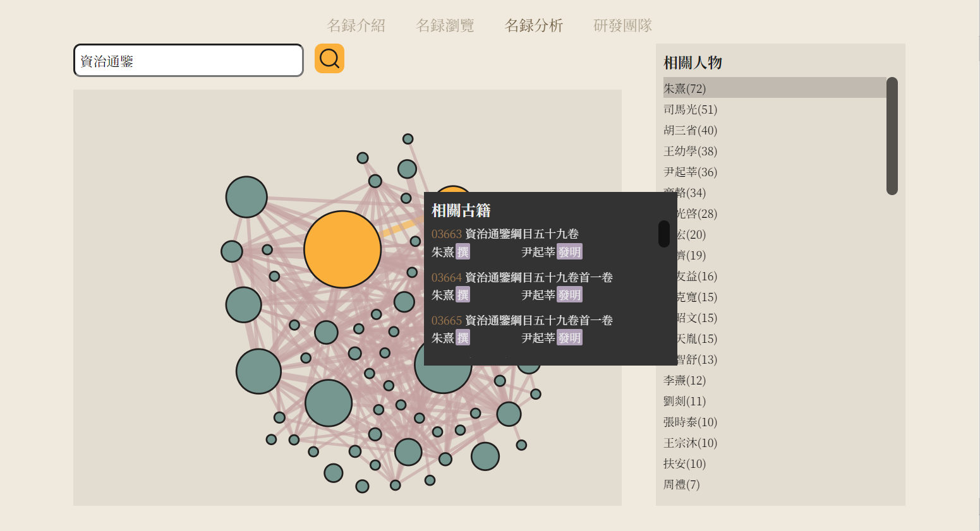Open book 03663 資治通鑒綱目五十九卷
Viewport: 980px width, 531px height.
(x=505, y=234)
